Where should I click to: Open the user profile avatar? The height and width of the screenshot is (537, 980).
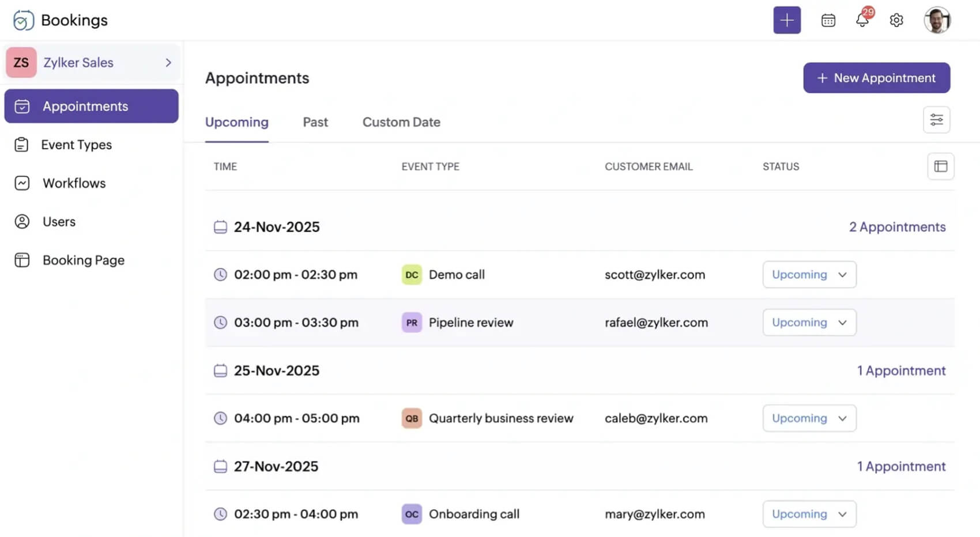[938, 19]
